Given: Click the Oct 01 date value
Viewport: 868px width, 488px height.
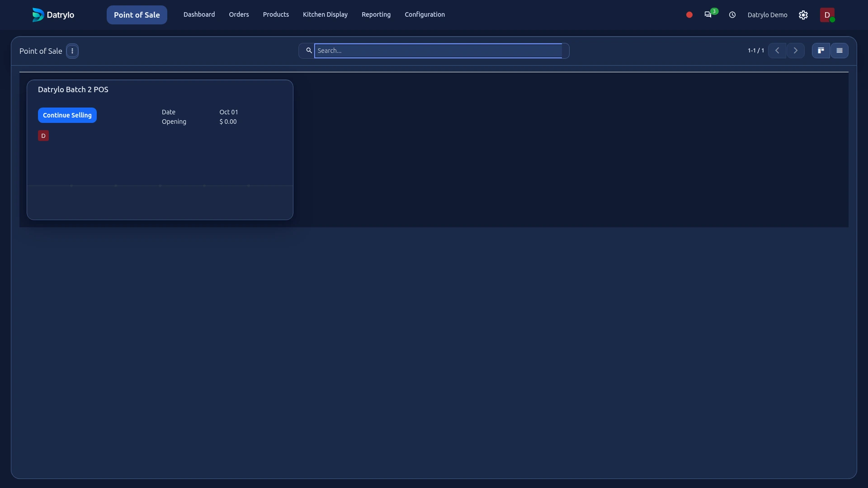Looking at the screenshot, I should coord(229,112).
